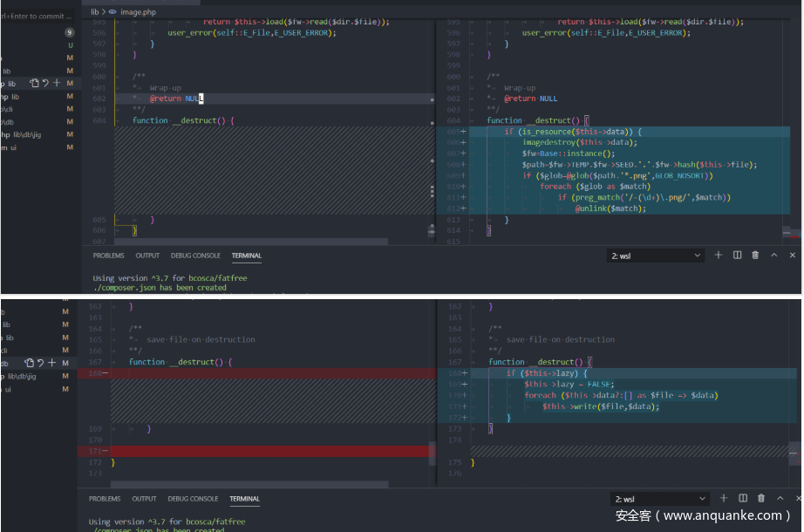Image resolution: width=804 pixels, height=532 pixels.
Task: Open top '2: wsl' terminal selector dropdown
Action: point(655,256)
